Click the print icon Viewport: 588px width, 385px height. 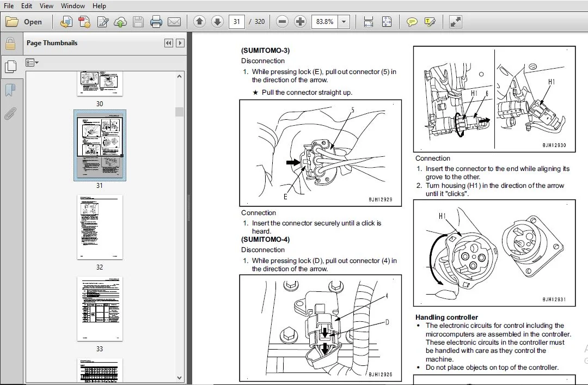tap(156, 22)
